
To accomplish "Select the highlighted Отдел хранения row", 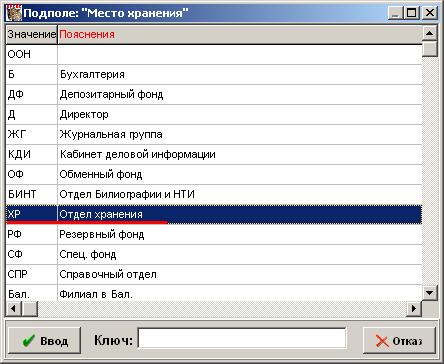I will click(x=214, y=214).
